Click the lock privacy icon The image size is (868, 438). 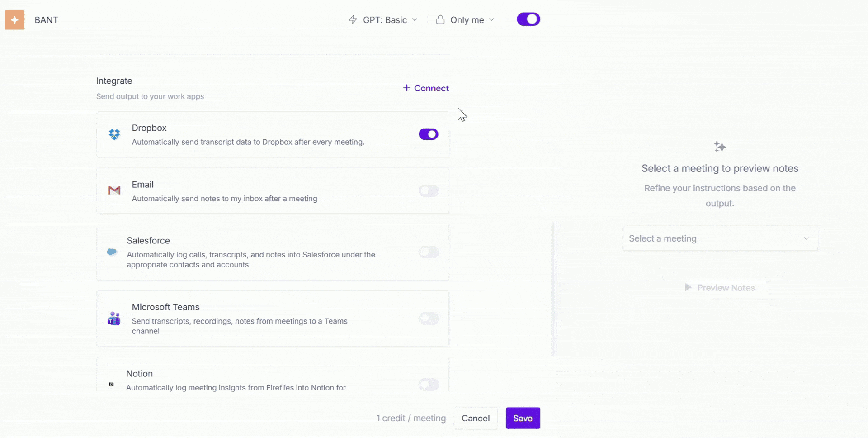pos(440,19)
